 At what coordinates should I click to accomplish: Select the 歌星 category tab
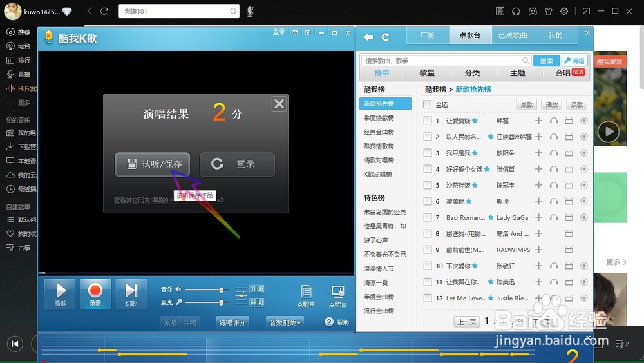427,73
